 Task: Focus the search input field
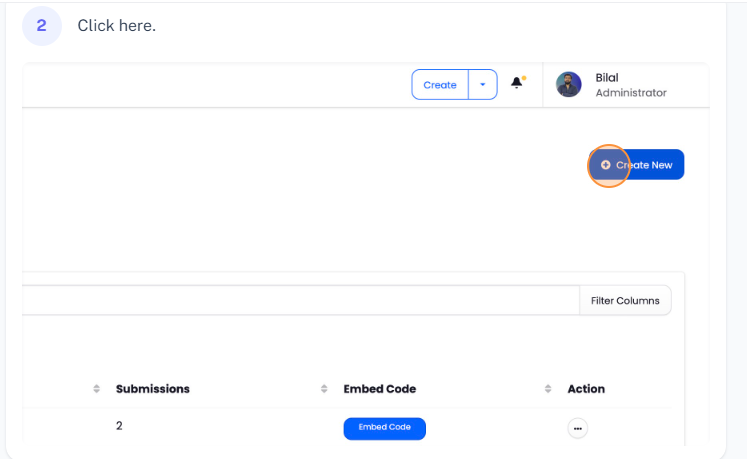(x=300, y=301)
